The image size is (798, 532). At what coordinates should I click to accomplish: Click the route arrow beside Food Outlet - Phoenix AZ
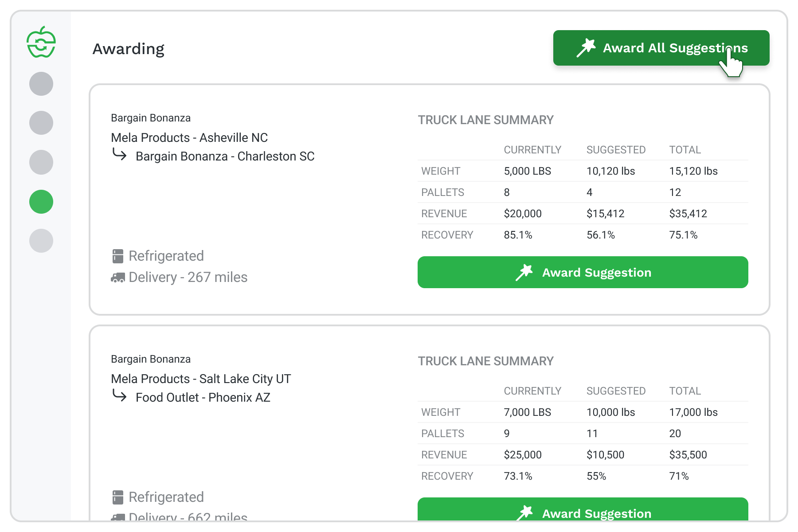coord(119,395)
